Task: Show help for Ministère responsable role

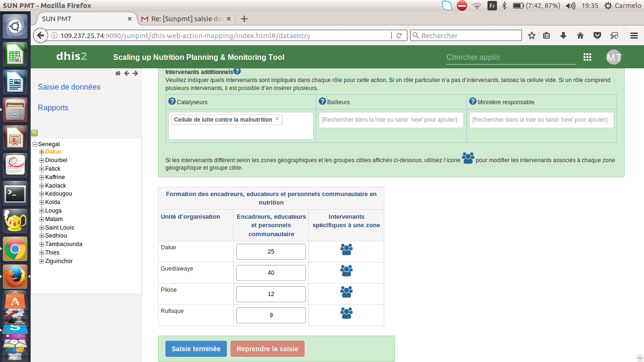Action: tap(473, 101)
